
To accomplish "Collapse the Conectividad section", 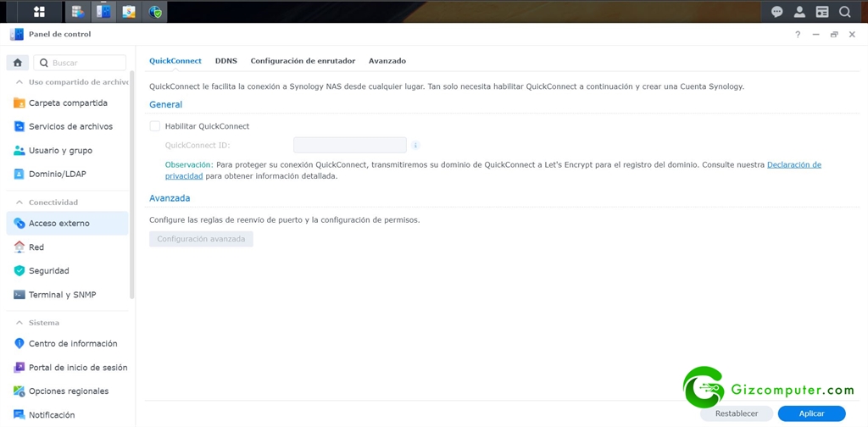I will (19, 202).
